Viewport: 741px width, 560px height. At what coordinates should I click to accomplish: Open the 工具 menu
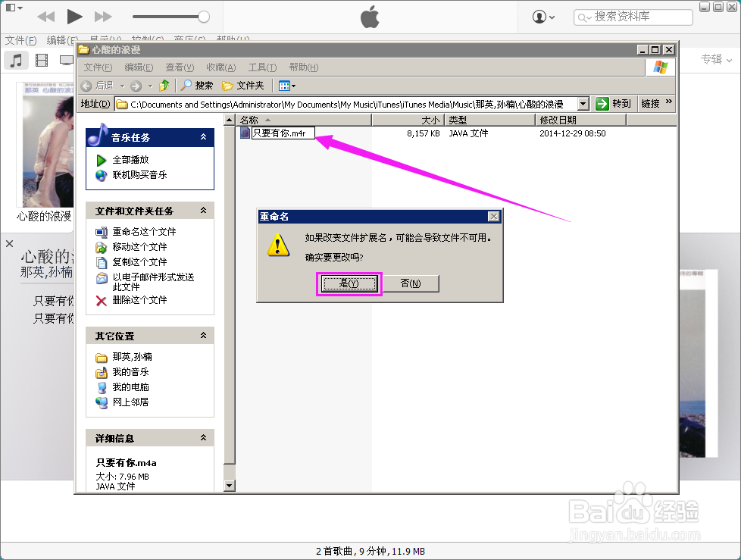coord(261,67)
